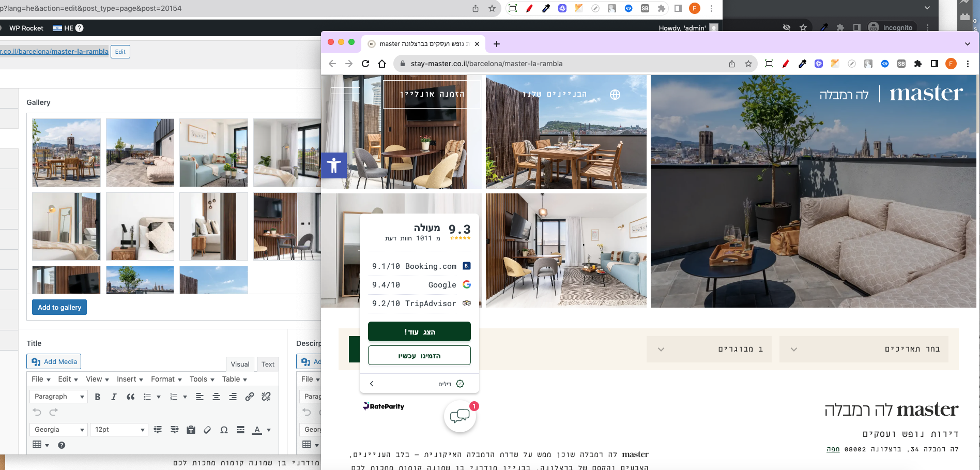Center-align text in the Title editor
Image resolution: width=980 pixels, height=470 pixels.
point(216,397)
